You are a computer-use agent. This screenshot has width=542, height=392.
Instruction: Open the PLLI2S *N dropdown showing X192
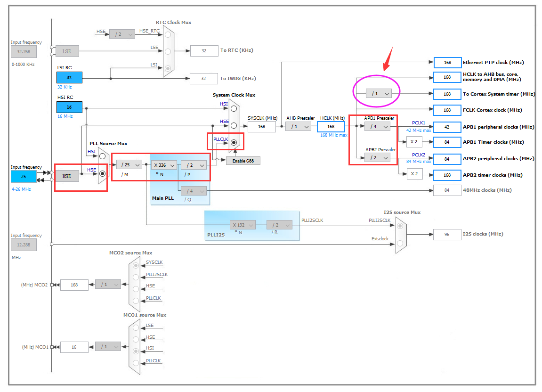pos(242,225)
